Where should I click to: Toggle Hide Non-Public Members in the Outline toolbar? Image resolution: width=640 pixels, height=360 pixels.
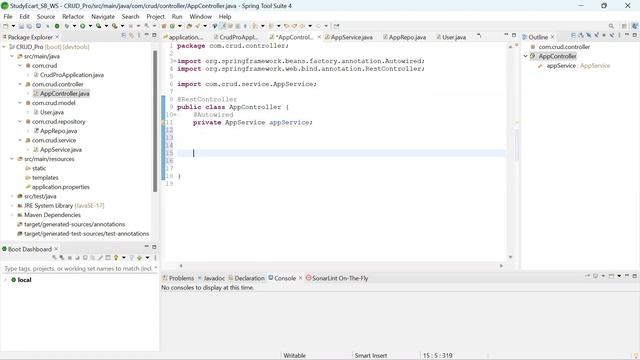tap(604, 36)
